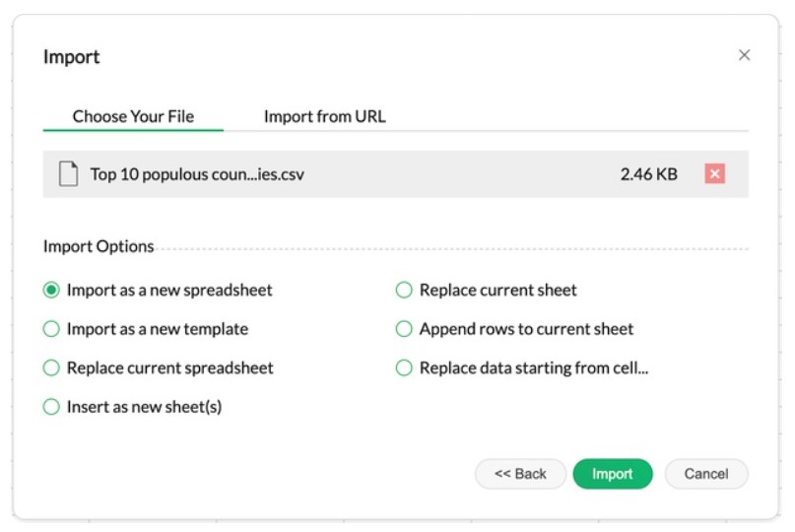Click the Import dialog title text
795x532 pixels.
(x=72, y=57)
